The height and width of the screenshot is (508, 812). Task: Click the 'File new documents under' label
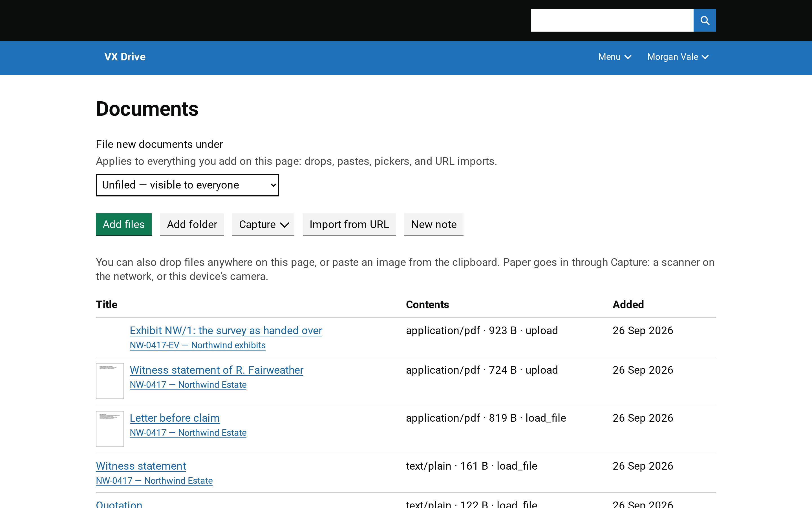click(x=159, y=144)
